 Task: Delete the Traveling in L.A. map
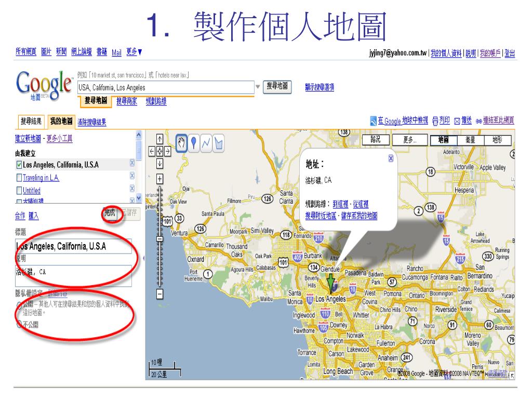coord(132,176)
